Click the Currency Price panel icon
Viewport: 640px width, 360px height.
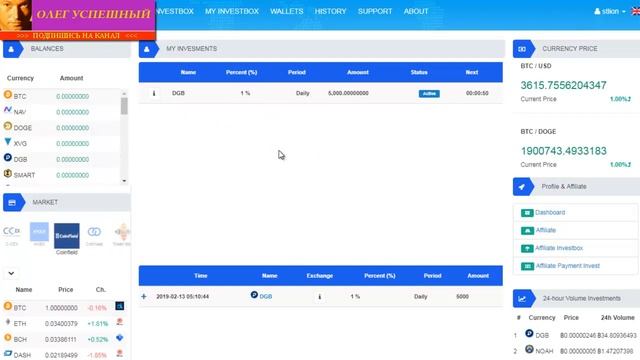[x=522, y=49]
